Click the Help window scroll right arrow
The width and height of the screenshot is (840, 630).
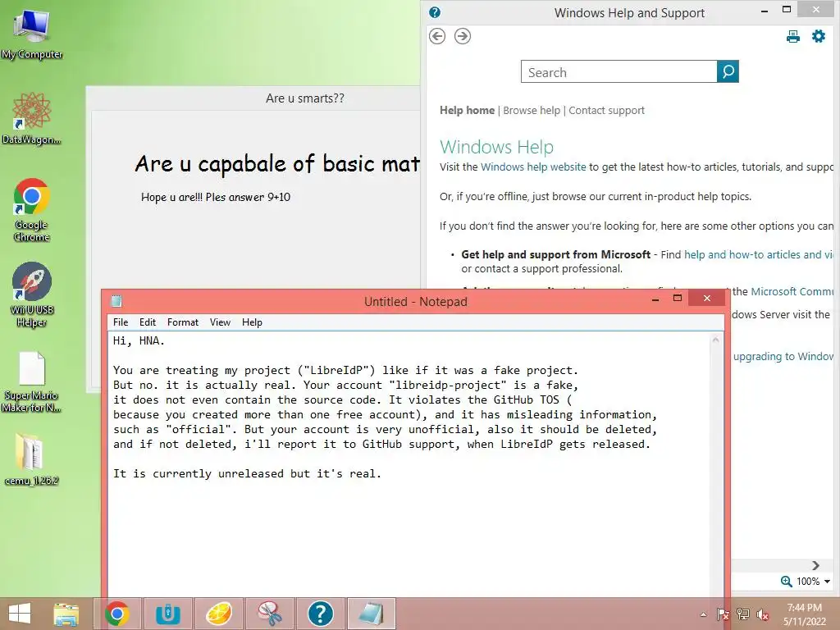click(815, 566)
